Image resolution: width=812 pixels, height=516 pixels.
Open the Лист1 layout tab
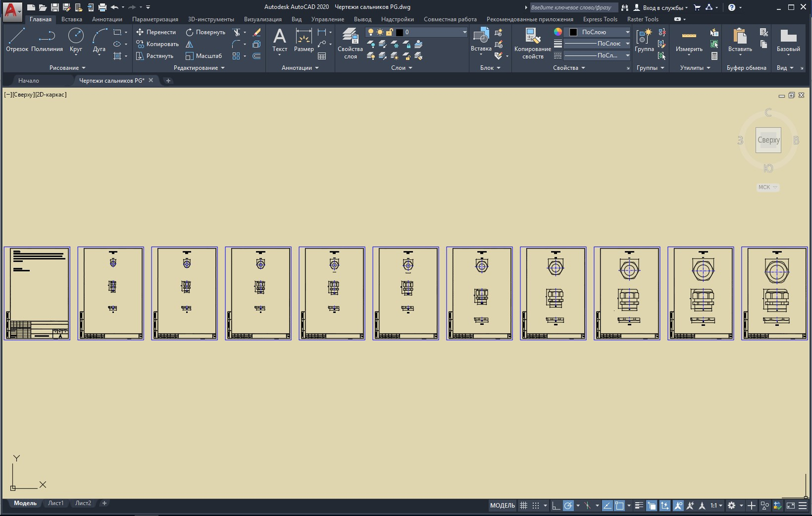coord(56,504)
